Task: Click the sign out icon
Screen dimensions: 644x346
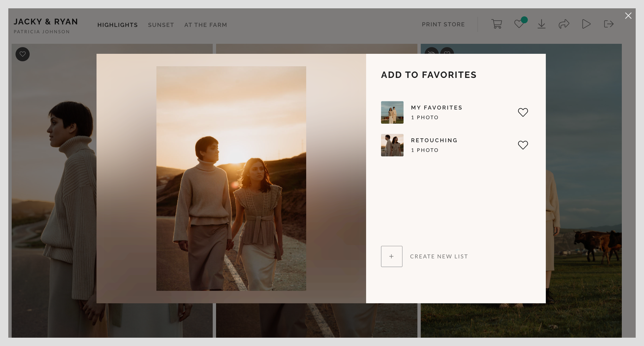Action: (x=609, y=24)
